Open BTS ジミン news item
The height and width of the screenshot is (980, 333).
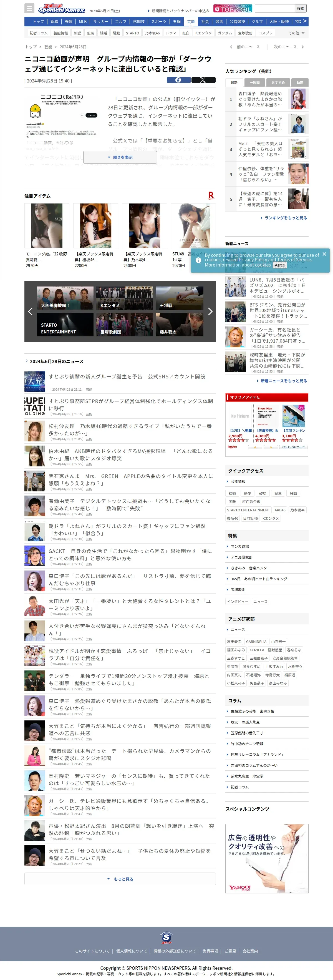267,312
